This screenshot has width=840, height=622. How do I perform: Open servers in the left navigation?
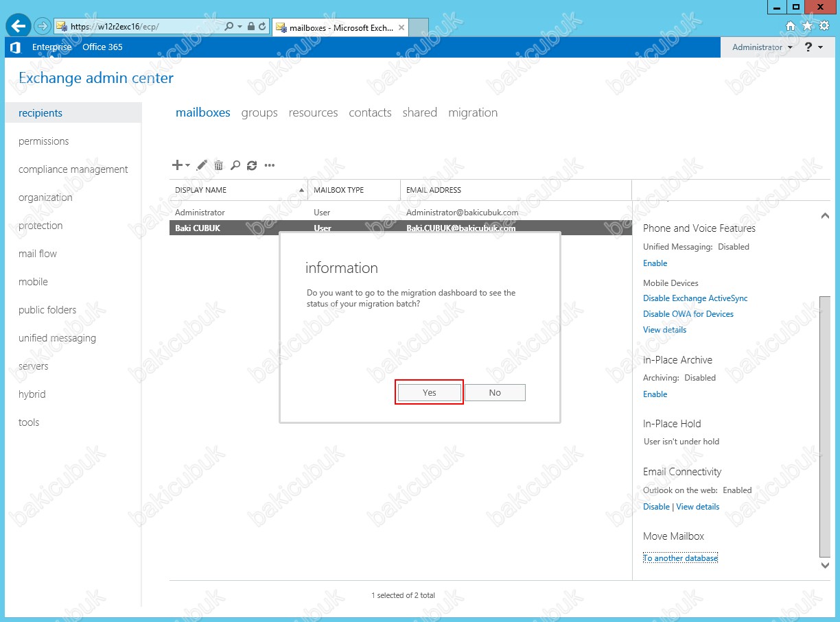tap(34, 366)
